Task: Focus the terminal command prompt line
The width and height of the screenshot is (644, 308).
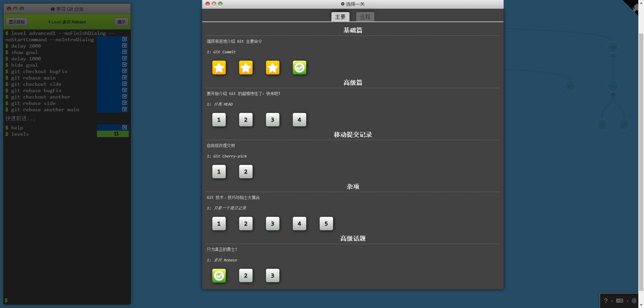Action: pos(67,300)
